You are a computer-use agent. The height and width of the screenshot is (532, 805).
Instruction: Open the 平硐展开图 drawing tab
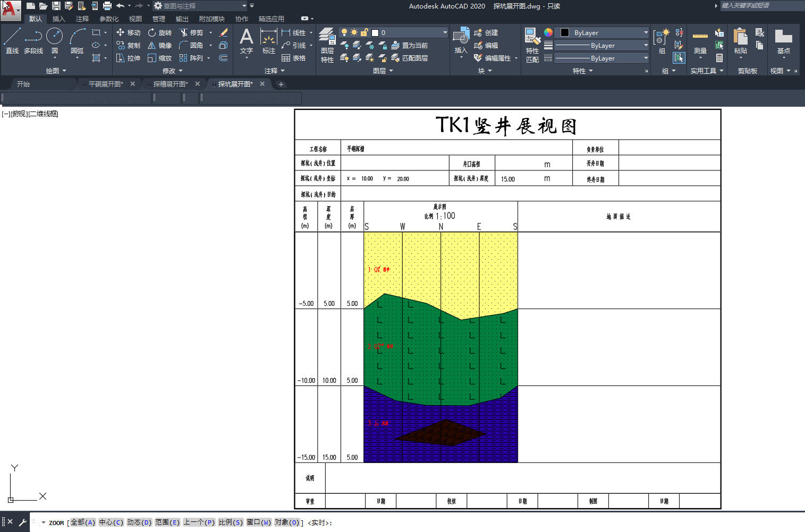pos(106,84)
